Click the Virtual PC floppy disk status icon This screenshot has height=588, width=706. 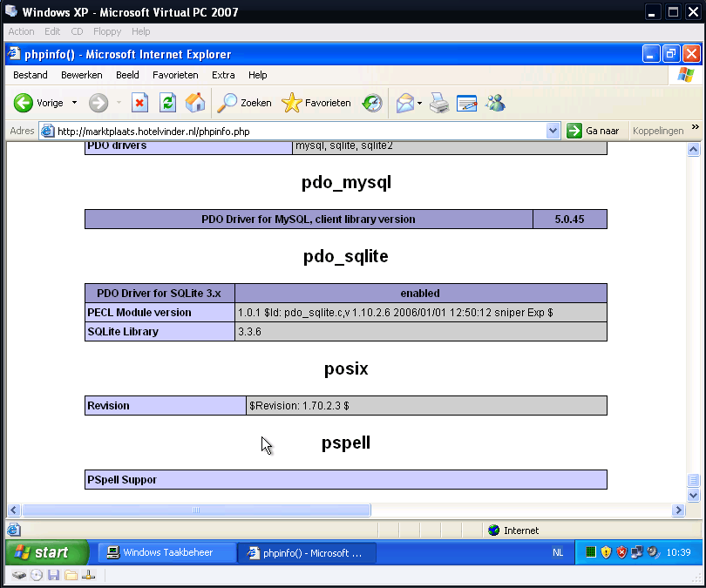tap(53, 575)
